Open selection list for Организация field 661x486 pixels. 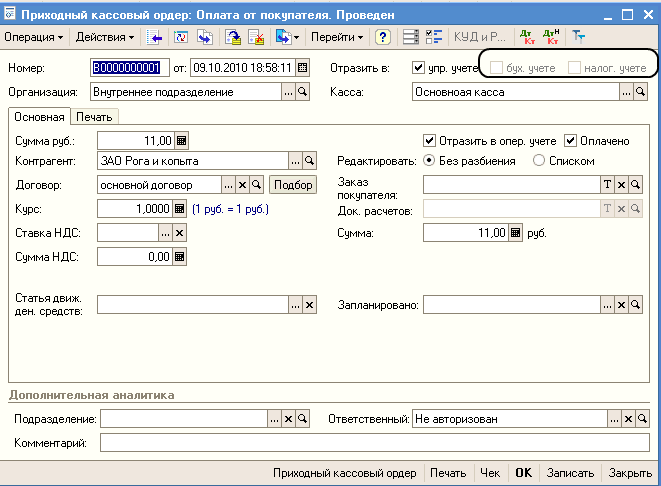[288, 91]
